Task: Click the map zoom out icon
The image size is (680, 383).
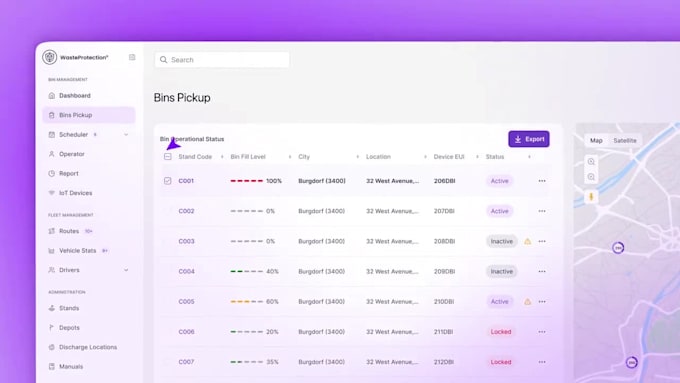Action: pos(591,177)
